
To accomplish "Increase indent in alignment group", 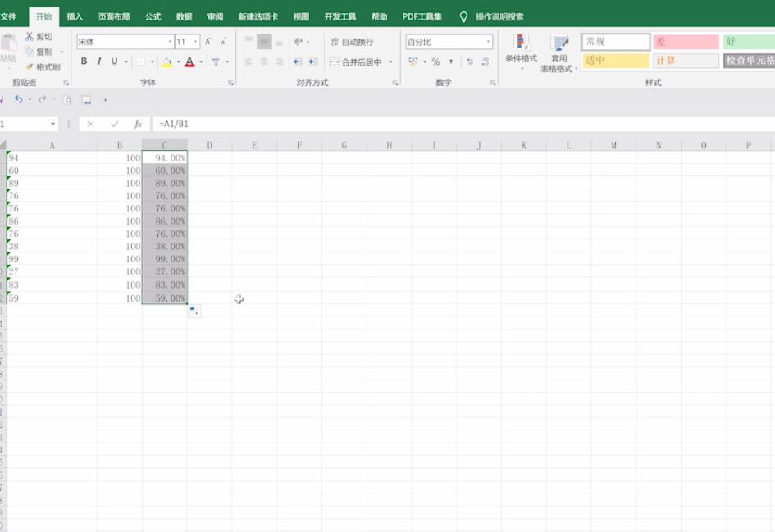I will pos(312,61).
